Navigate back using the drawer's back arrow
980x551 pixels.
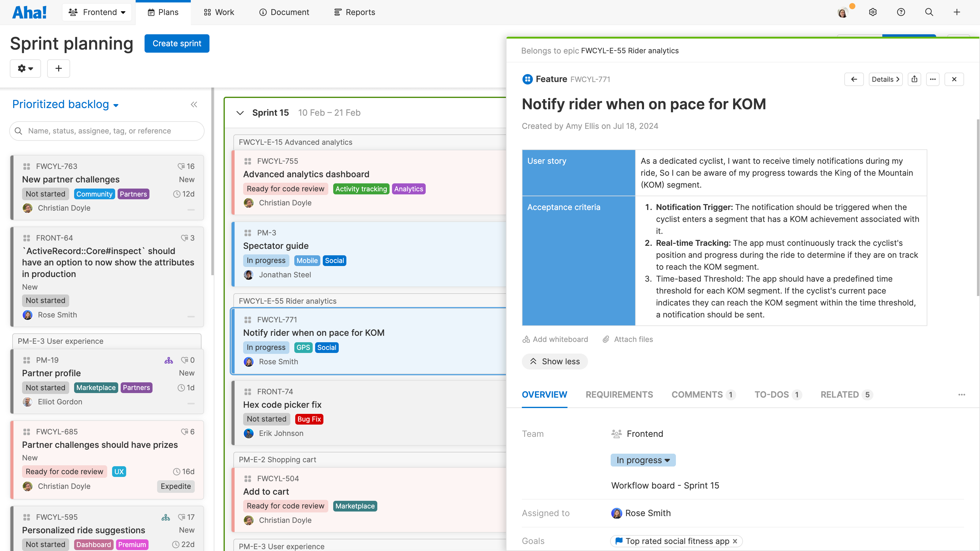point(854,79)
